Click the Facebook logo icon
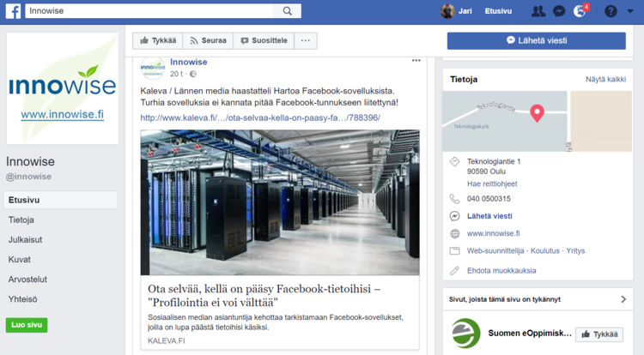Viewport: 644px width, 355px height. coord(14,11)
